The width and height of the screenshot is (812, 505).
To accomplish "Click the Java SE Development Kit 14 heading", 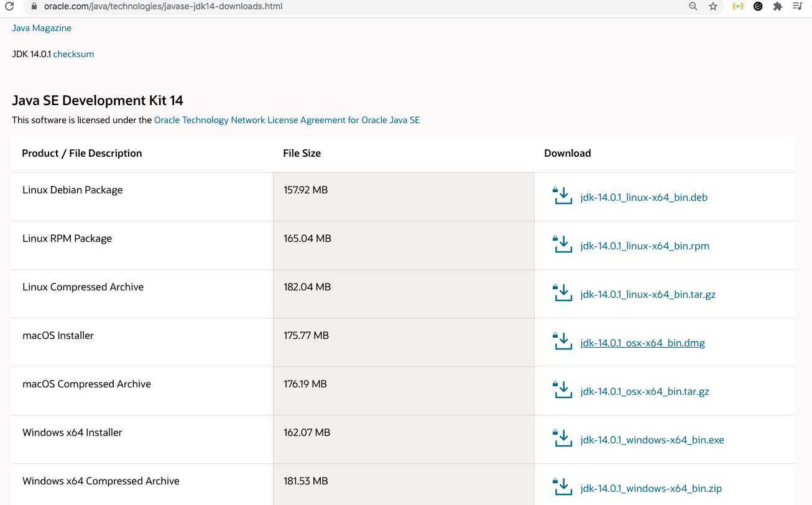I will click(x=98, y=100).
